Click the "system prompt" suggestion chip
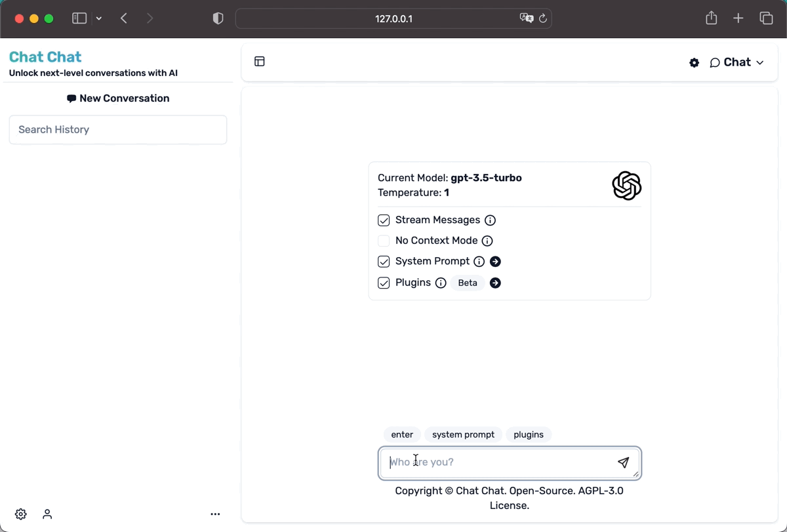Screen dimensions: 787x532 click(463, 434)
